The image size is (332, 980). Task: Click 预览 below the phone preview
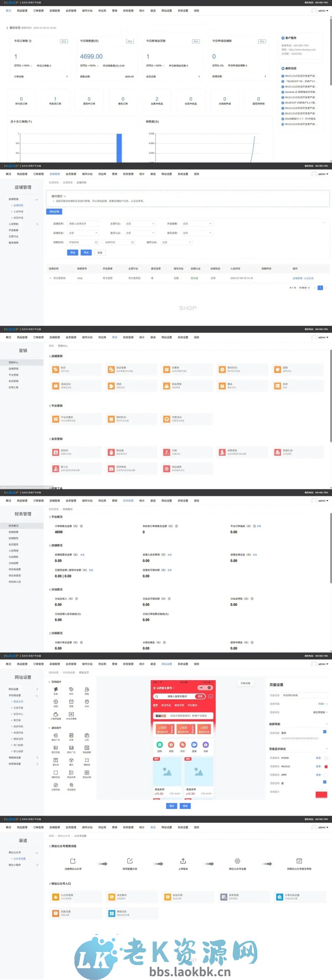tap(185, 806)
